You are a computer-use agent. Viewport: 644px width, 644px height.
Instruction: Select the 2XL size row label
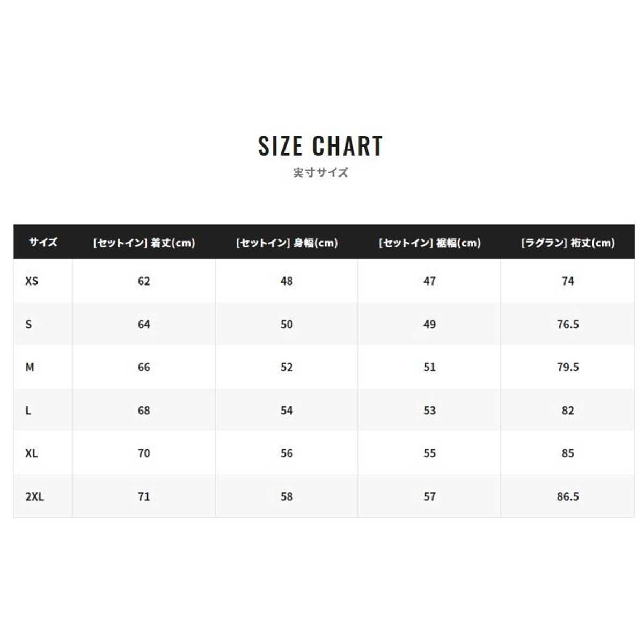click(34, 496)
